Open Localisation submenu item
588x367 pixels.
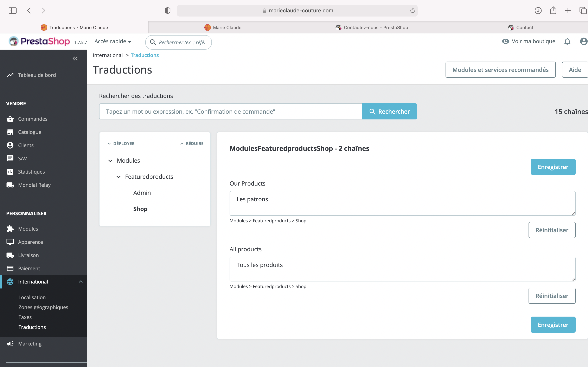point(32,297)
